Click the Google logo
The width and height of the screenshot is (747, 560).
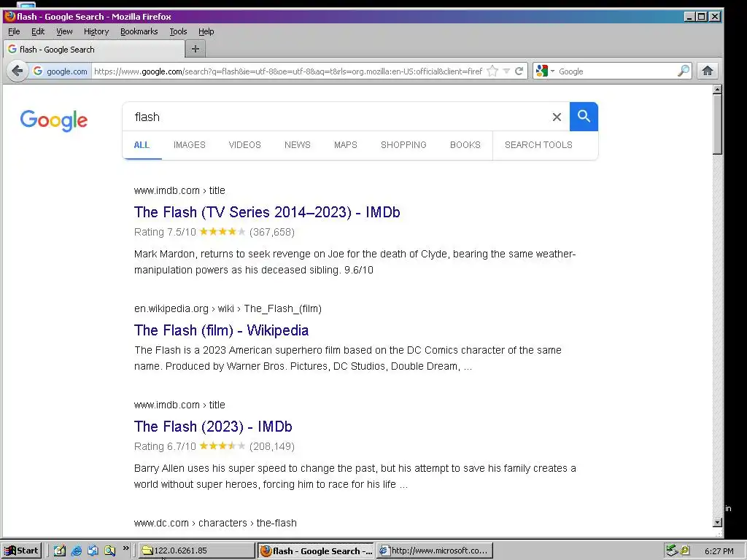[54, 120]
